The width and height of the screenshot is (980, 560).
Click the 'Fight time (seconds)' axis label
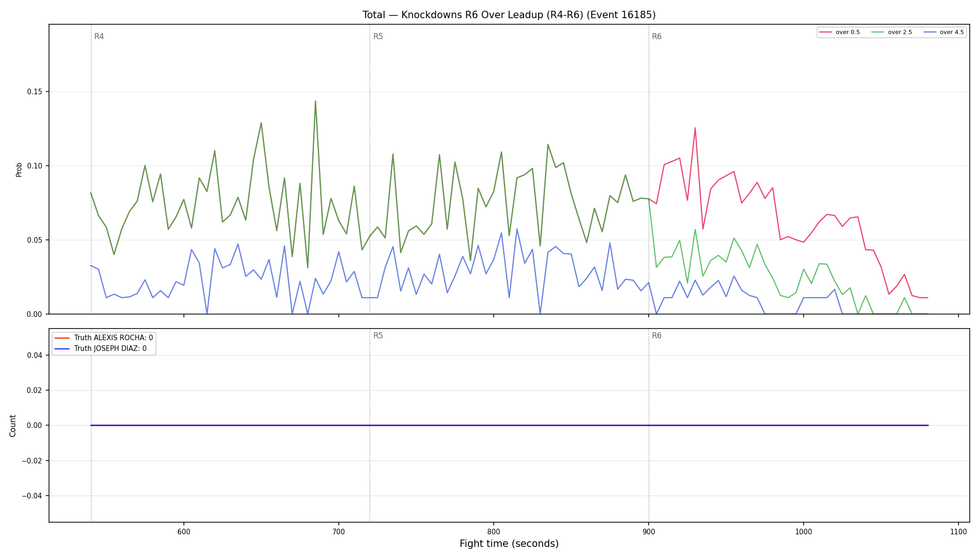509,544
